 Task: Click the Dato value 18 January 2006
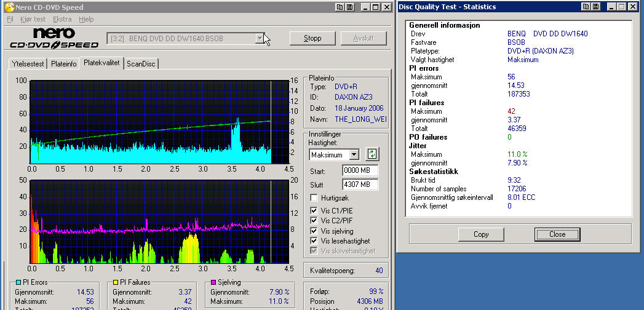tap(359, 108)
